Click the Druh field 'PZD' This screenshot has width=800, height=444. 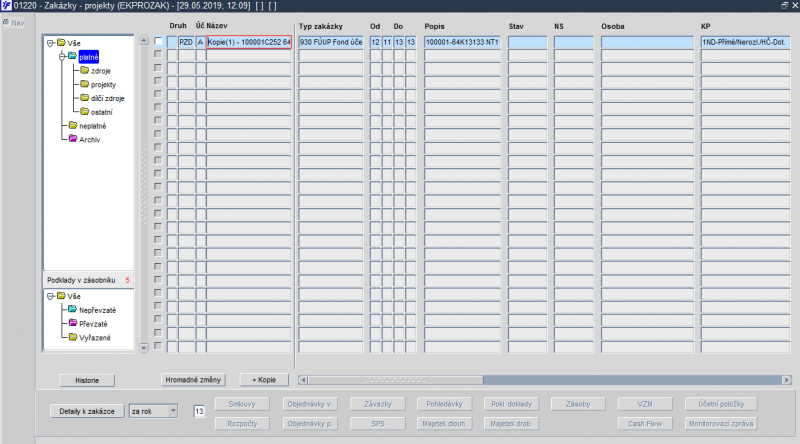pos(186,42)
